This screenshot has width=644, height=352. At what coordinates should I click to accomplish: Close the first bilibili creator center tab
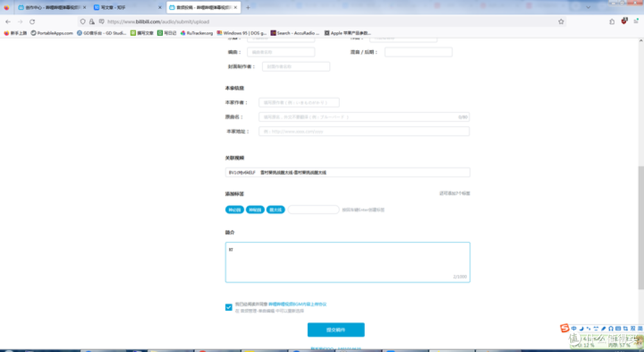[x=85, y=7]
